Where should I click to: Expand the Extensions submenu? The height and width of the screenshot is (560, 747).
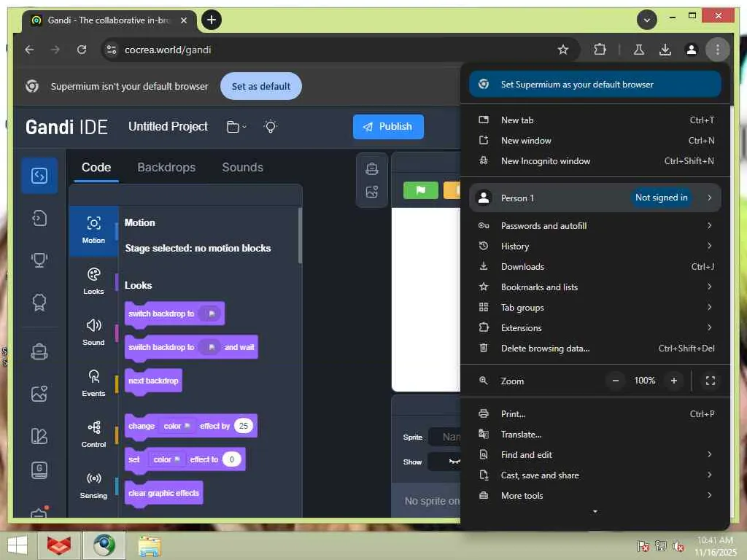click(x=709, y=327)
